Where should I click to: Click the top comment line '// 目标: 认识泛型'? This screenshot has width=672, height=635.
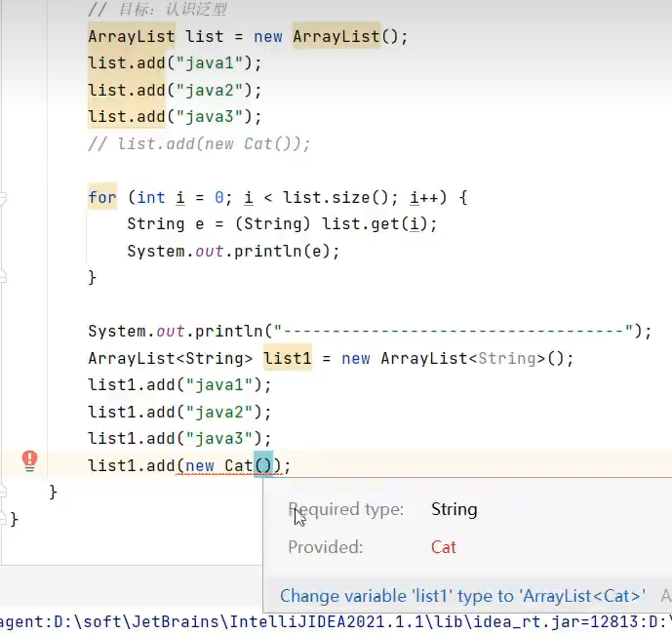coord(157,10)
